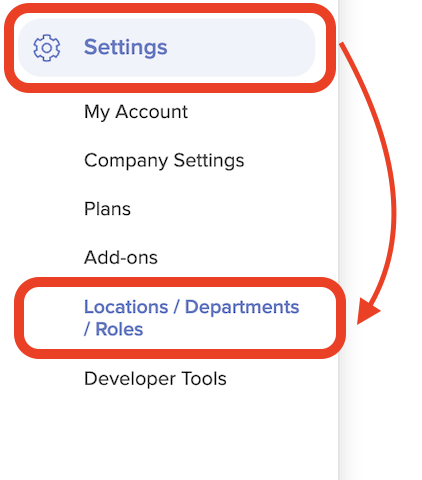The image size is (422, 480).
Task: Show available Add-ons
Action: 121,258
